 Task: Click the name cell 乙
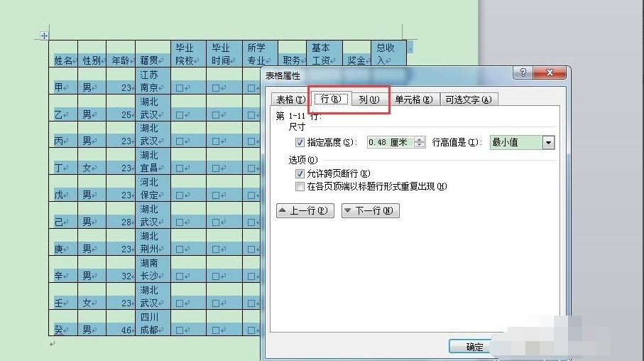(x=63, y=108)
